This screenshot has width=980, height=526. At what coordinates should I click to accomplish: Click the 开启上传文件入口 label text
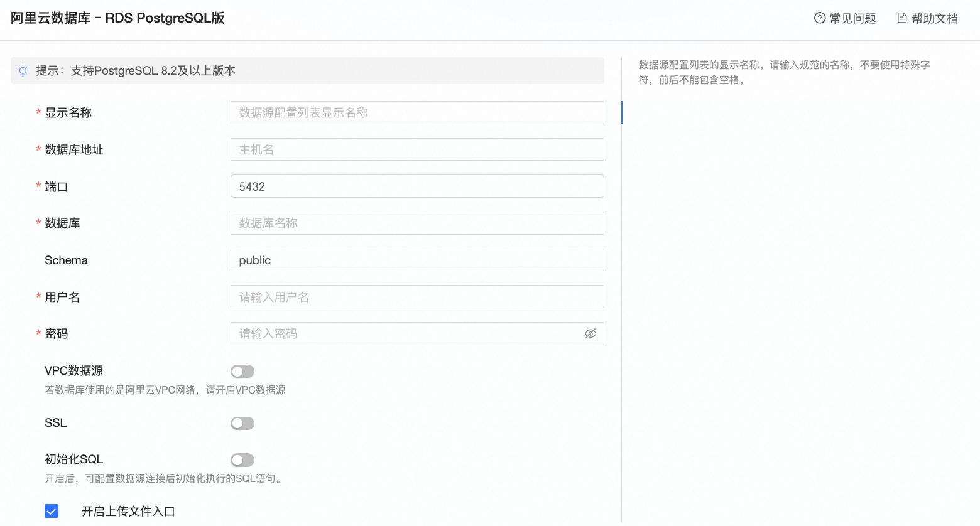pyautogui.click(x=128, y=512)
